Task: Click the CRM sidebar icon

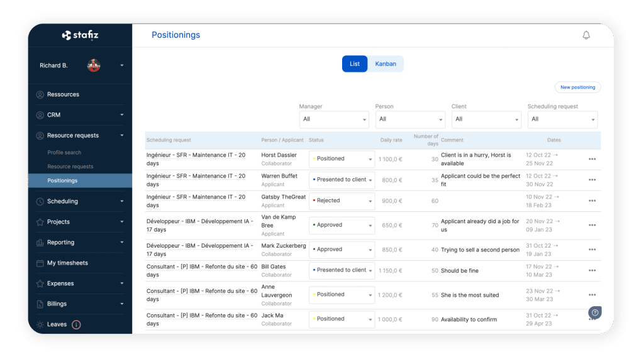Action: pyautogui.click(x=40, y=115)
